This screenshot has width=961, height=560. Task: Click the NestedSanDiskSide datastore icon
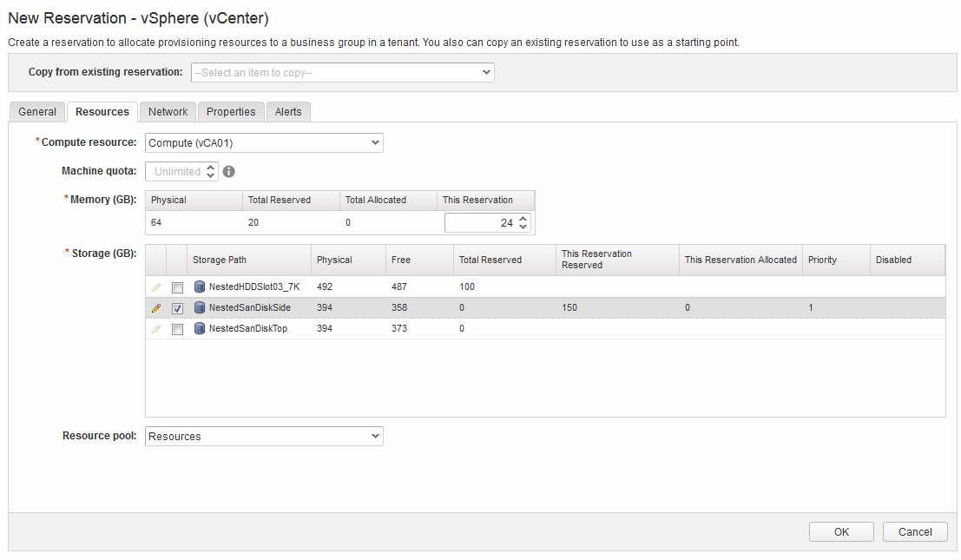[x=200, y=308]
